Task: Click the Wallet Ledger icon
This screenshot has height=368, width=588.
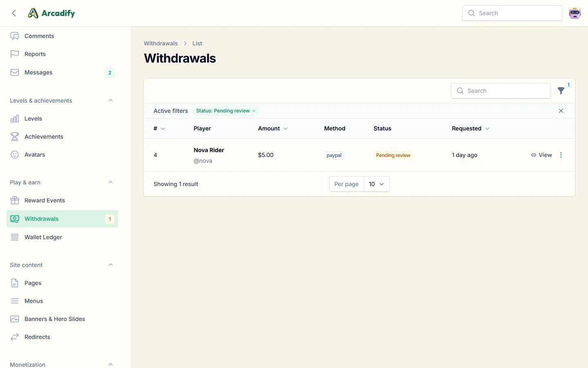Action: tap(15, 237)
